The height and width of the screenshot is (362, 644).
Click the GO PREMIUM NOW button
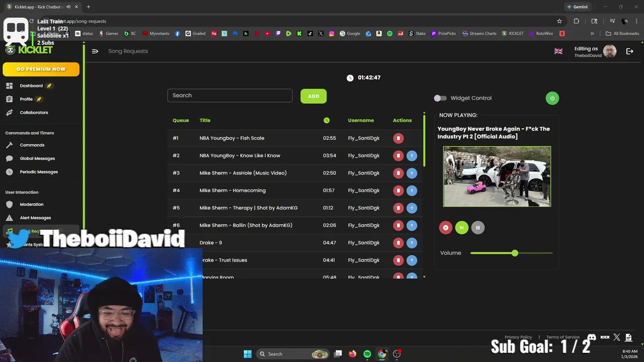coord(41,69)
